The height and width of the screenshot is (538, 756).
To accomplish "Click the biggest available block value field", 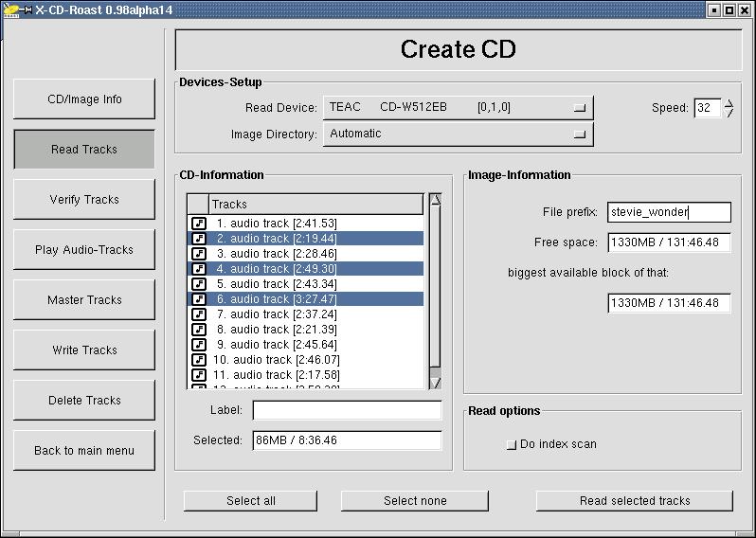I will 669,303.
